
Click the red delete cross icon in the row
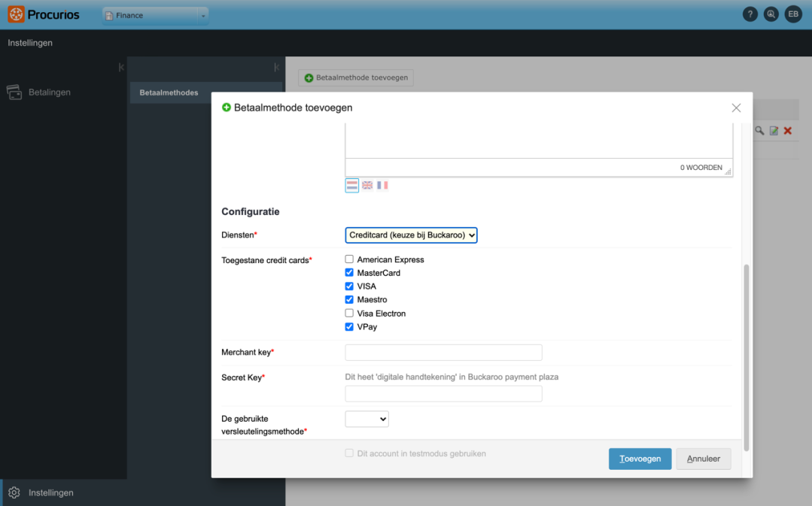[788, 131]
